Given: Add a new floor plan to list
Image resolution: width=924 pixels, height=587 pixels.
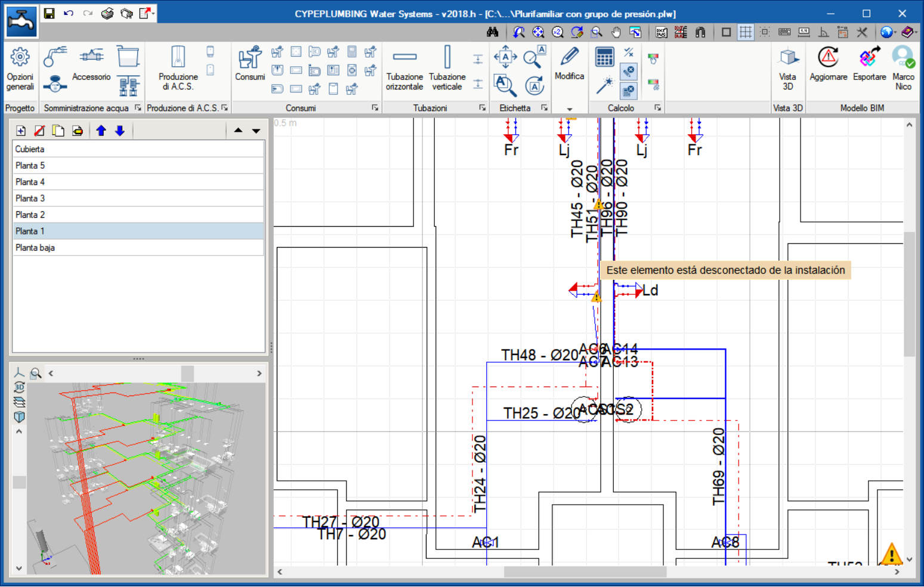Looking at the screenshot, I should (x=21, y=131).
